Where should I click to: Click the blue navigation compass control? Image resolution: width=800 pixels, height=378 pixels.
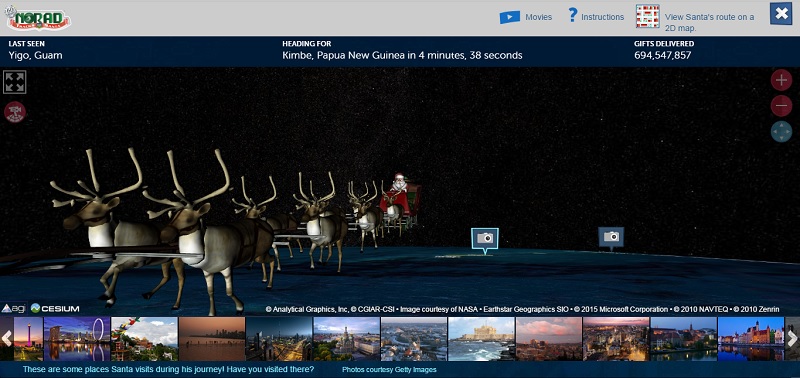pyautogui.click(x=781, y=131)
